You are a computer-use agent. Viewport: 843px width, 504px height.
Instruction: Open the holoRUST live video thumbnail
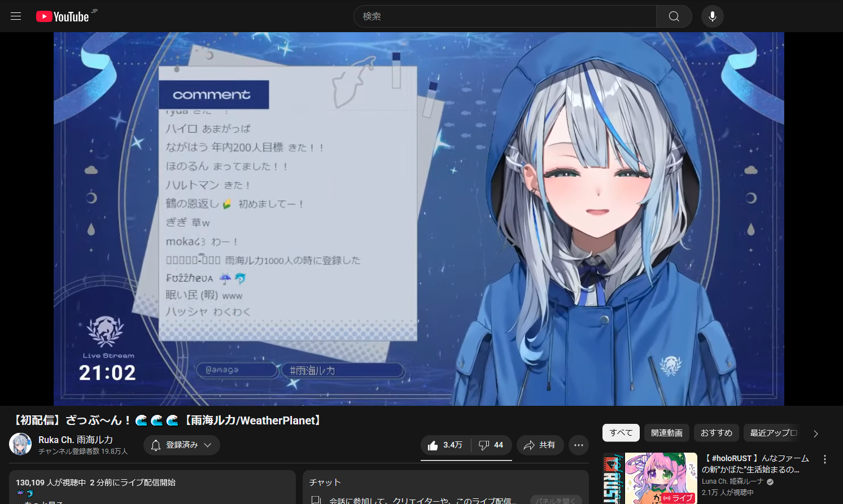tap(650, 478)
